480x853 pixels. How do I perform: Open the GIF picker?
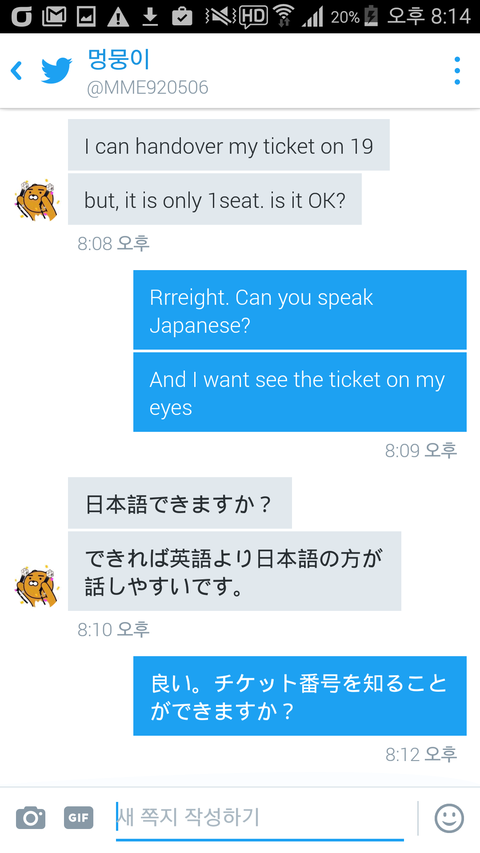click(79, 817)
